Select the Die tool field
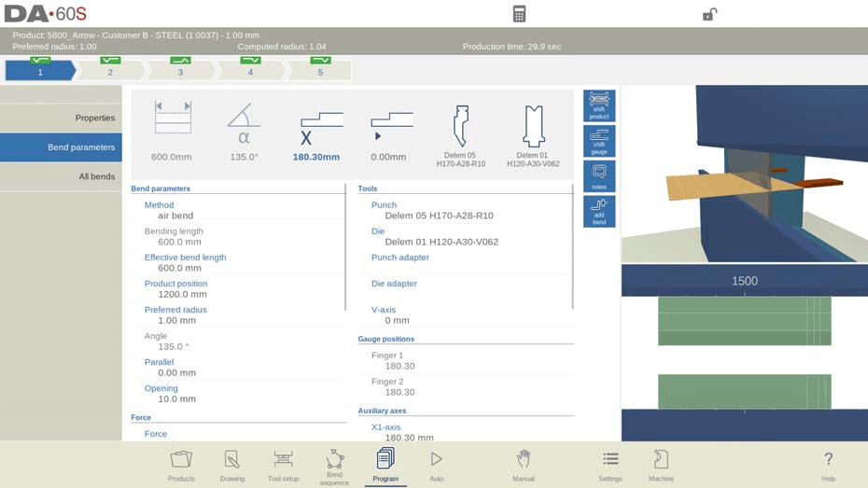Screen dimensions: 868x488 coord(466,236)
